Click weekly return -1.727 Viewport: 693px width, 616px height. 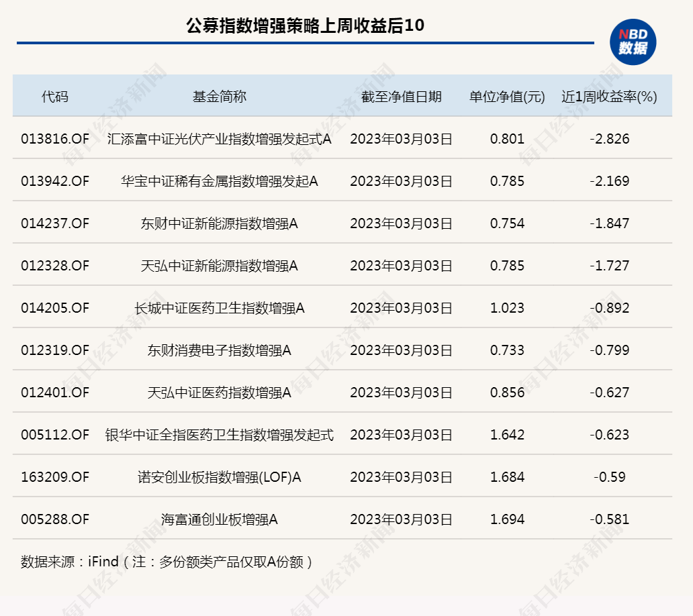click(610, 265)
